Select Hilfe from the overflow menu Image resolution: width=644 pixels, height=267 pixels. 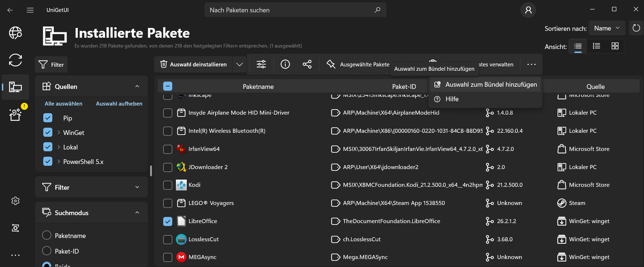pos(452,99)
